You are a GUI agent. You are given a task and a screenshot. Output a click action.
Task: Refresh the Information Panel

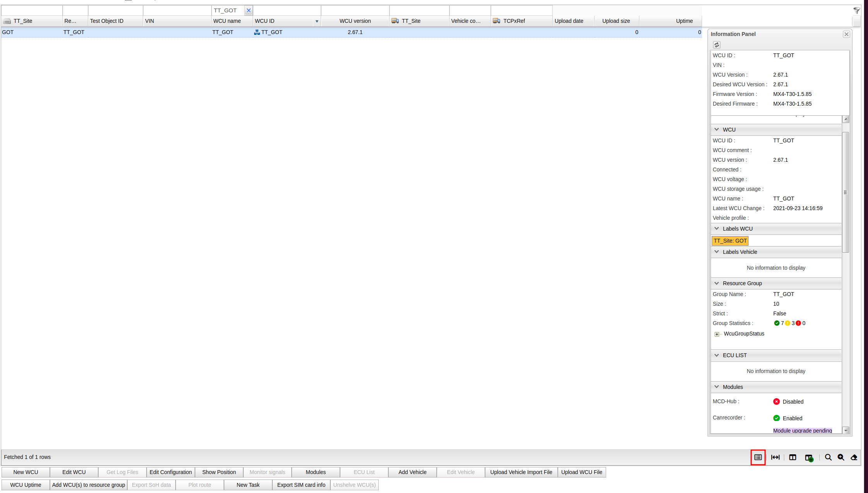point(716,45)
